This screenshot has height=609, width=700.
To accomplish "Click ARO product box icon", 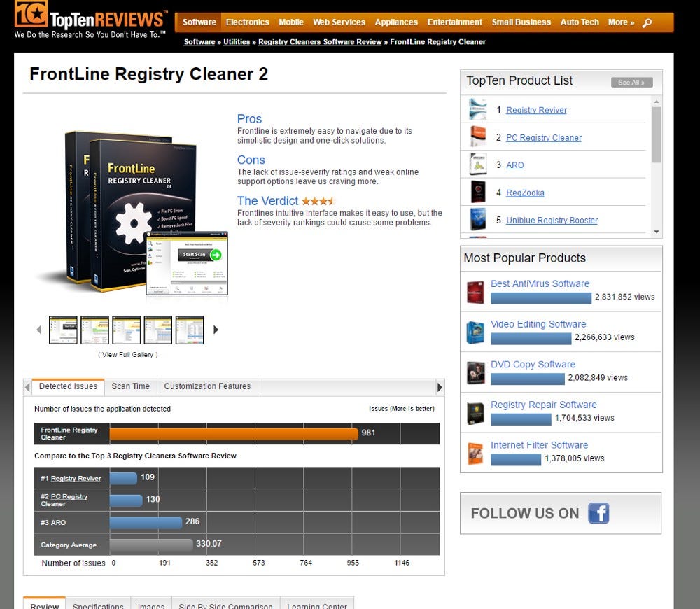I will (x=477, y=164).
